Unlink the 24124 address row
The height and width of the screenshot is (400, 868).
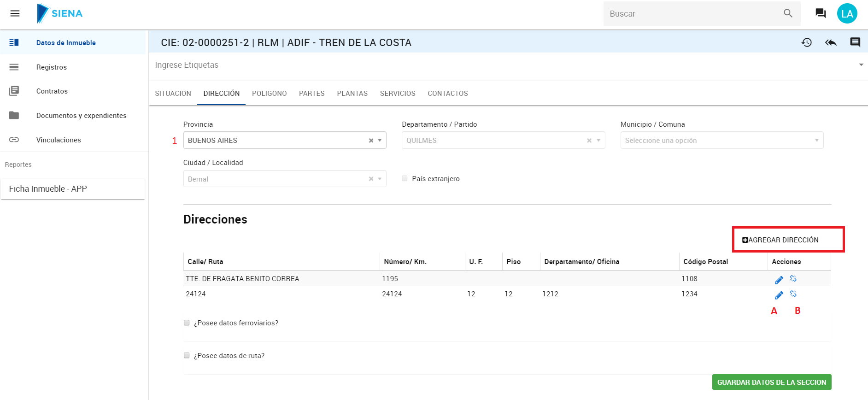[793, 294]
